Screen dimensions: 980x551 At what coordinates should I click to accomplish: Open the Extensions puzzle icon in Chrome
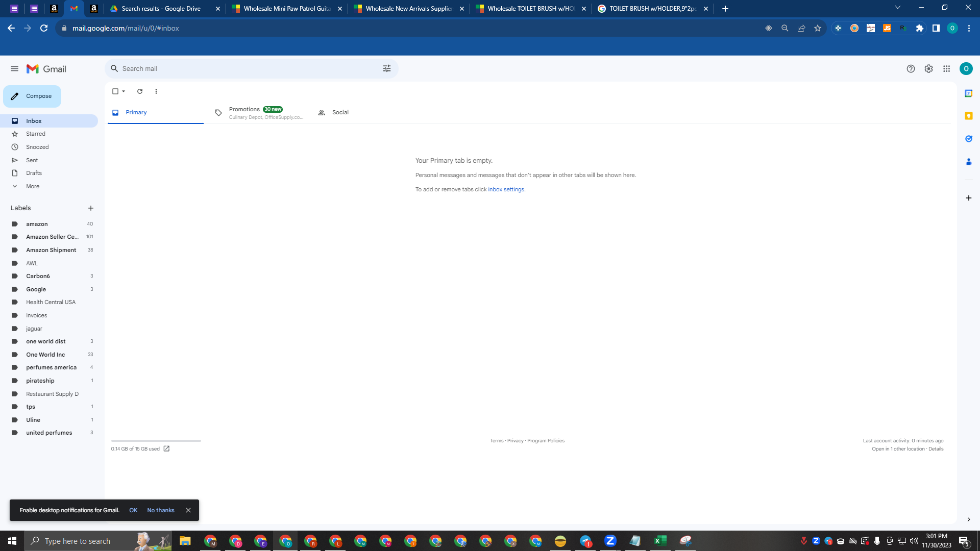pos(919,28)
